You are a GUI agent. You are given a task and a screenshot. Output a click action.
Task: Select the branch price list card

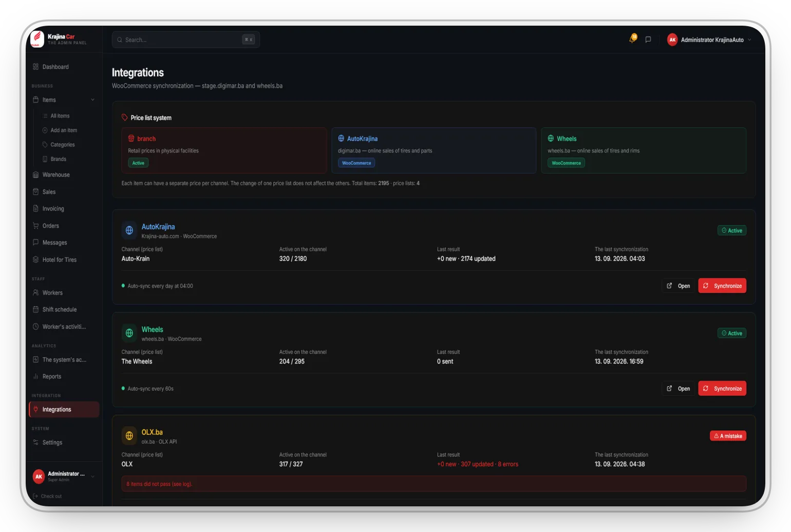pyautogui.click(x=224, y=150)
